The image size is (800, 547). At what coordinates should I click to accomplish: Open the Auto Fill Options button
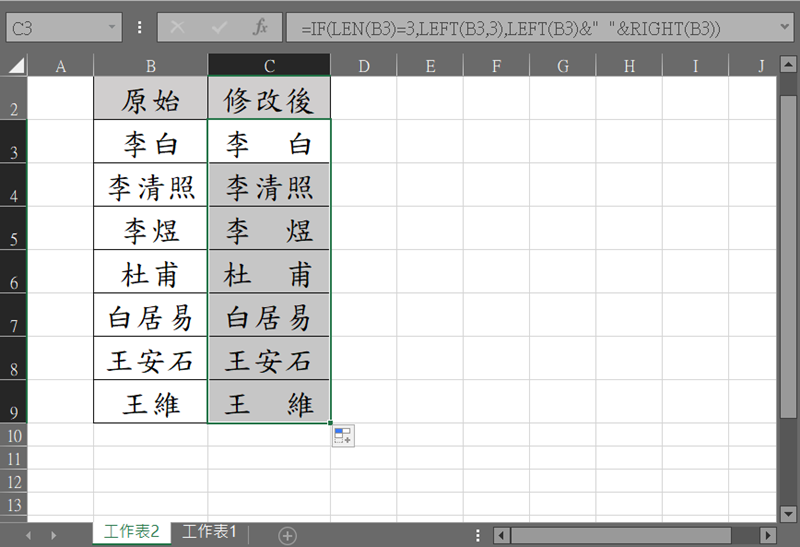coord(343,436)
